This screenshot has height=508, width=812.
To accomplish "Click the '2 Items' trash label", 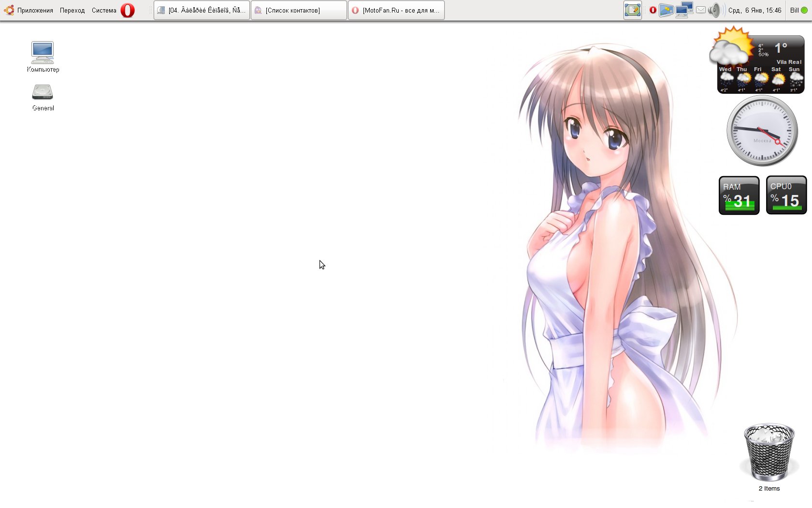I will click(x=769, y=489).
